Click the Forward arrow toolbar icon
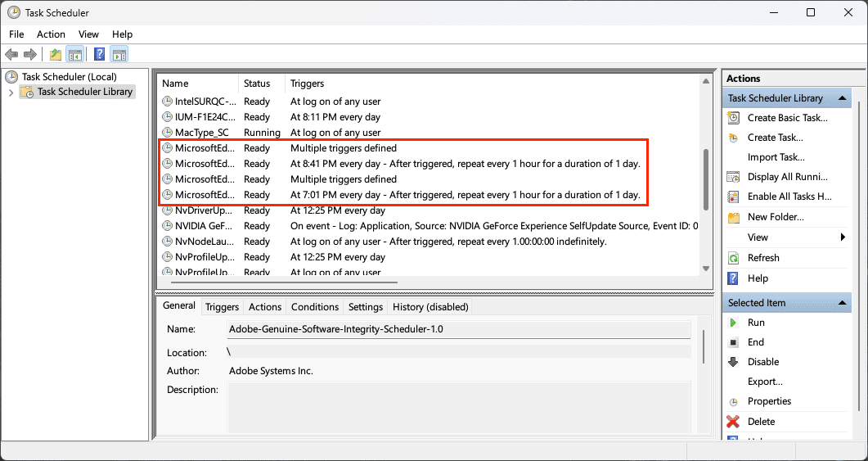Image resolution: width=868 pixels, height=461 pixels. point(30,54)
